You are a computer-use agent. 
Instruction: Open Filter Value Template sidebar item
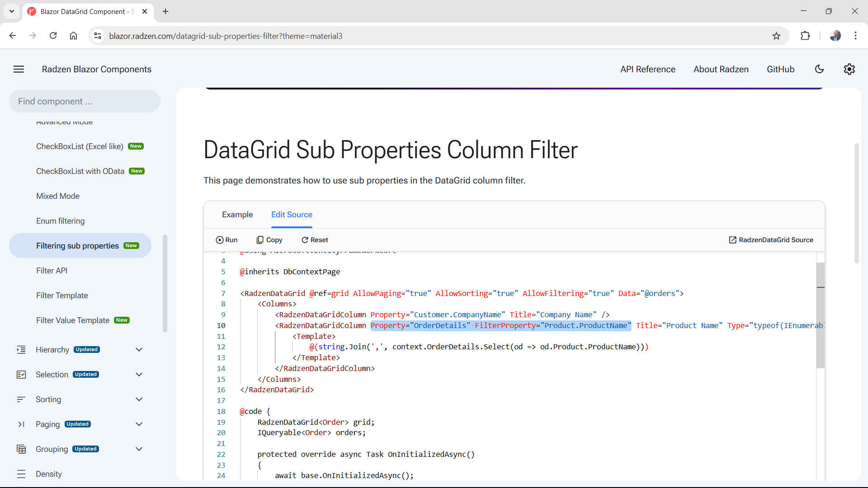[73, 320]
